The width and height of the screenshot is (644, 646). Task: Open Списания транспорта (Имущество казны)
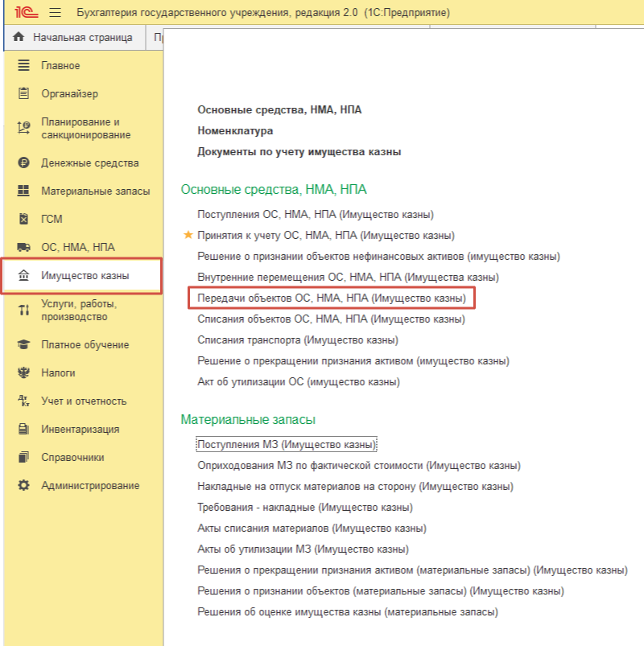(x=298, y=339)
